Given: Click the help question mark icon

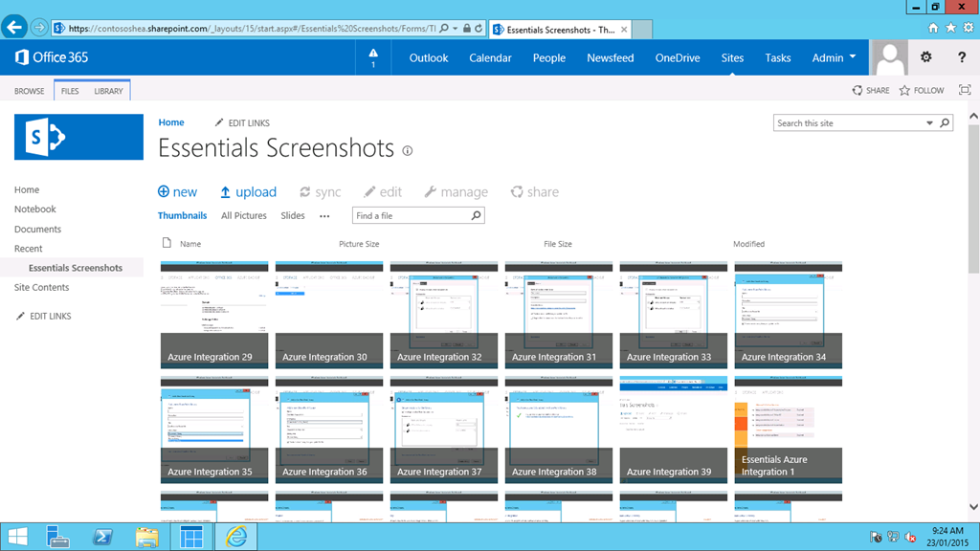Looking at the screenshot, I should 961,57.
